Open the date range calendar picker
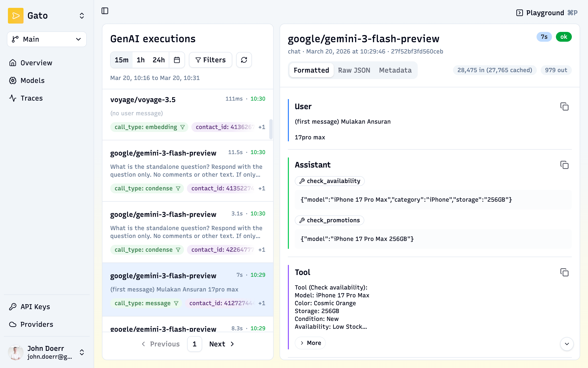588x368 pixels. [x=177, y=60]
